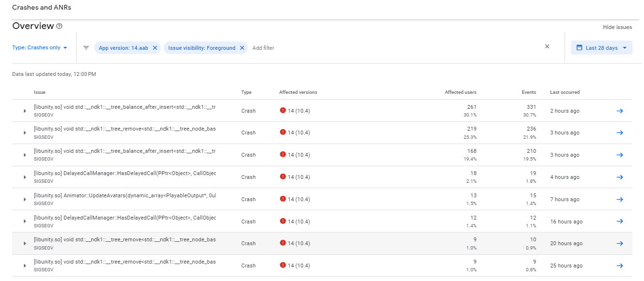
Task: Open the filter list icon beside filter chips
Action: 86,47
